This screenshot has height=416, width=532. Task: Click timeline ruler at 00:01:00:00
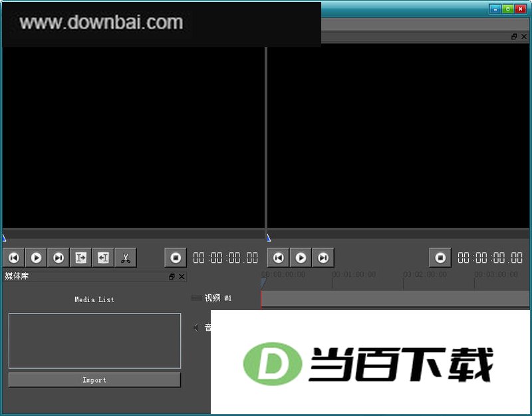click(354, 274)
